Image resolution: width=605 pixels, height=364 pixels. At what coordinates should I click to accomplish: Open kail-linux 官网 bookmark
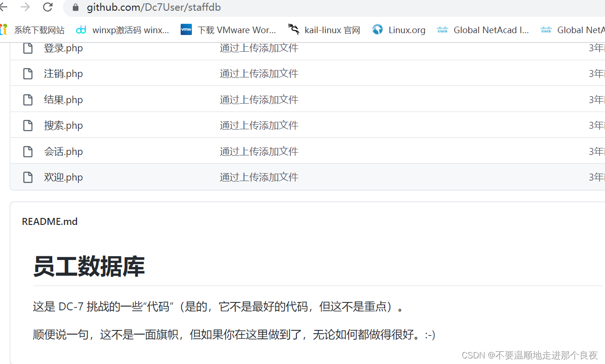tap(324, 30)
